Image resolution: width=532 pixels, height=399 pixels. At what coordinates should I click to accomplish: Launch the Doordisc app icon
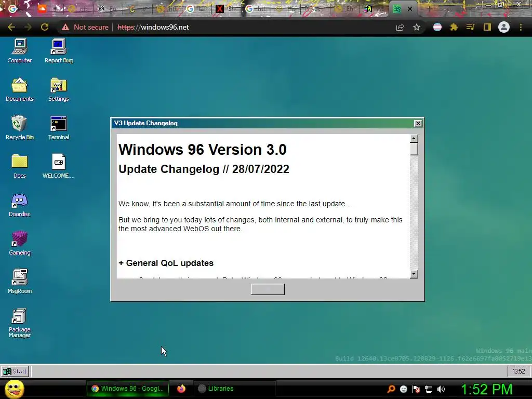click(20, 205)
